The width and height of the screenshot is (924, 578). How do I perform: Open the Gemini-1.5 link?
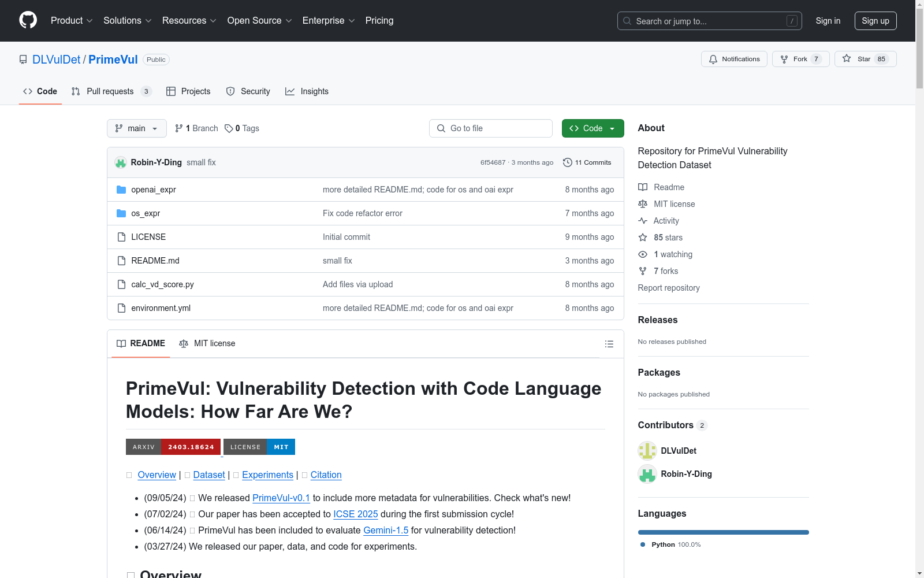[386, 530]
